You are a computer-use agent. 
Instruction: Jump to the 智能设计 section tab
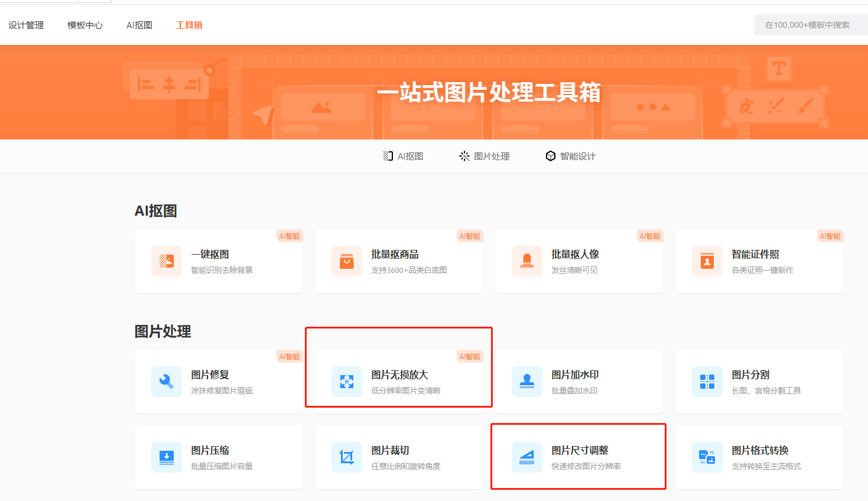point(571,156)
